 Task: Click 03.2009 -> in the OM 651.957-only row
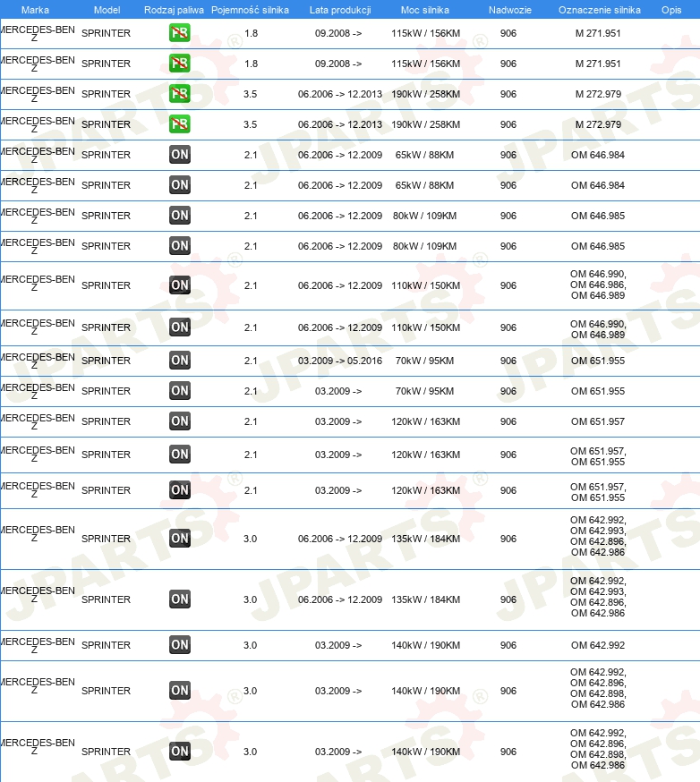click(x=337, y=421)
